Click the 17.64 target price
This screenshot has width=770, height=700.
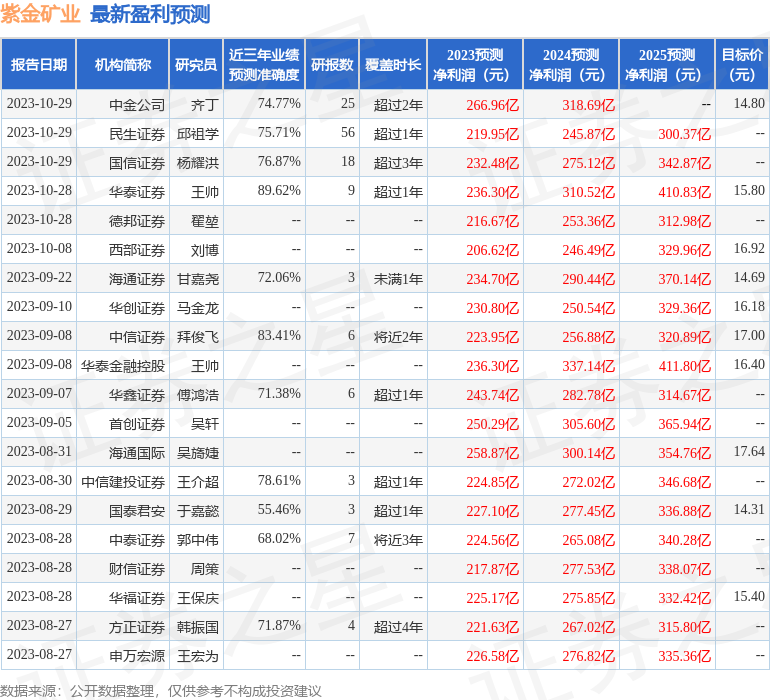point(749,451)
